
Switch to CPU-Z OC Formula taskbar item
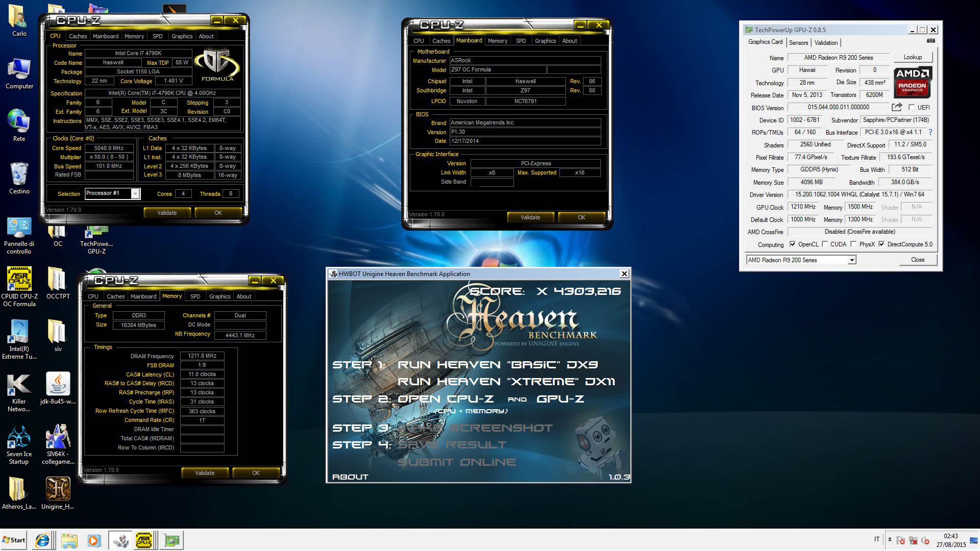coord(144,540)
